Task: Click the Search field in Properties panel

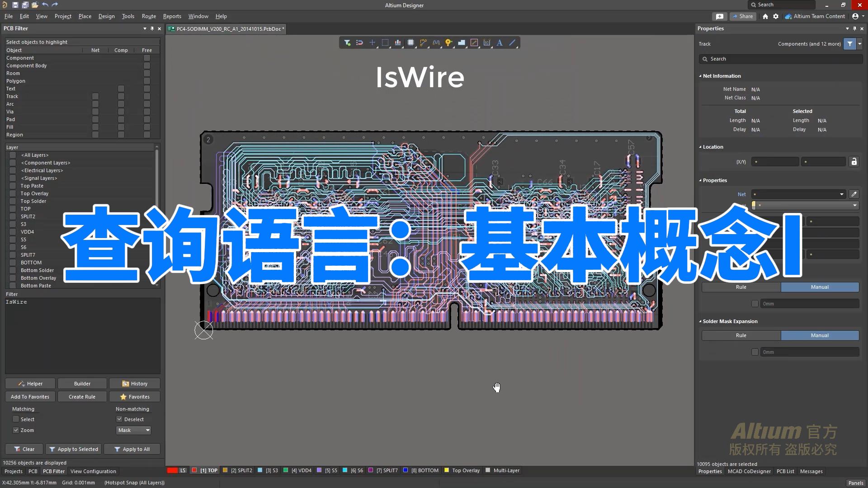Action: [781, 59]
